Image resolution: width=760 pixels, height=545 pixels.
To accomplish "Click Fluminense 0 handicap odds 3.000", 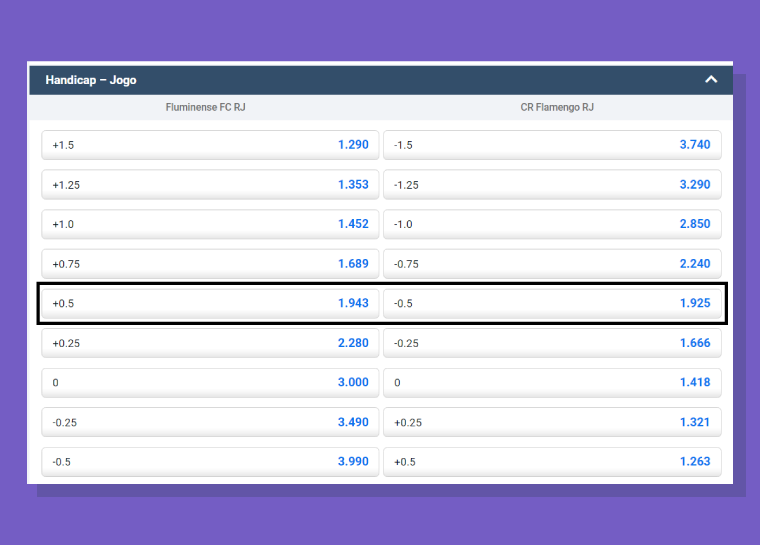I will pyautogui.click(x=210, y=383).
